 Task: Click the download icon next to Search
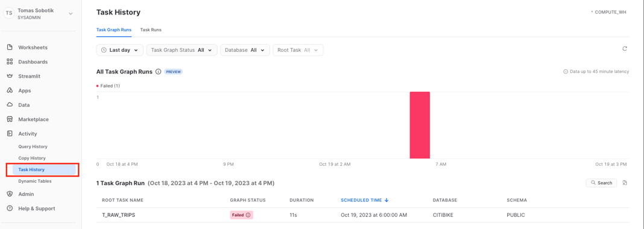tap(625, 183)
